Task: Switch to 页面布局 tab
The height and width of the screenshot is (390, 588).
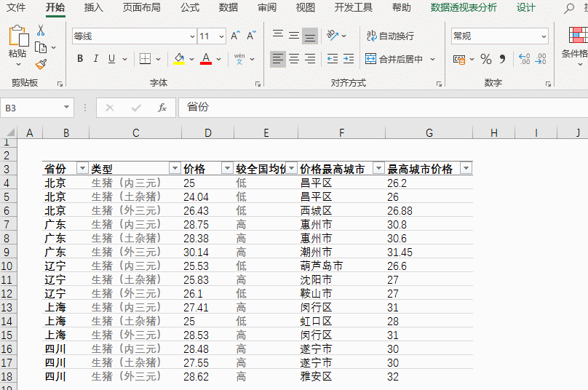Action: [x=141, y=7]
